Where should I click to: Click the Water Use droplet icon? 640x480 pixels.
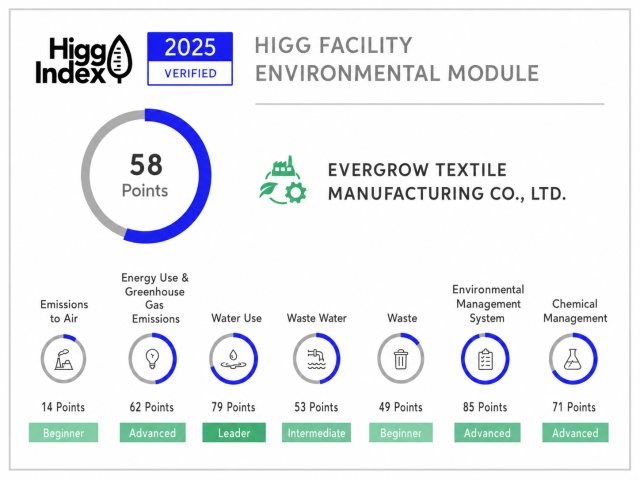pos(233,359)
